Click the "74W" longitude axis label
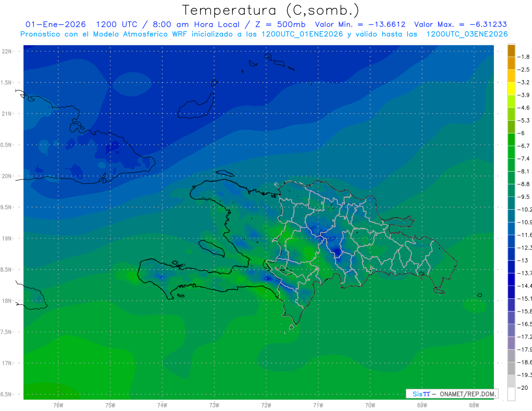The image size is (532, 411). coord(162,405)
